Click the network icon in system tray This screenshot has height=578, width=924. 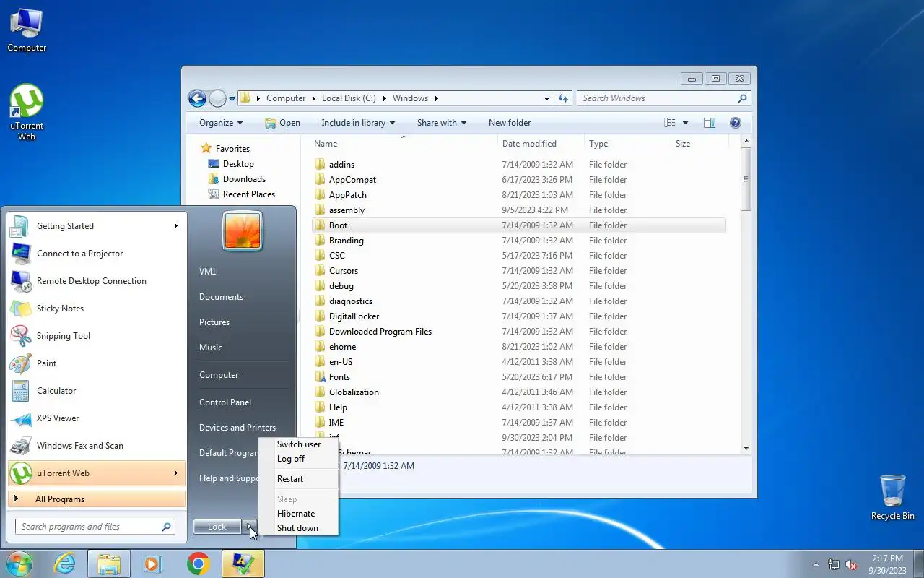pos(834,564)
